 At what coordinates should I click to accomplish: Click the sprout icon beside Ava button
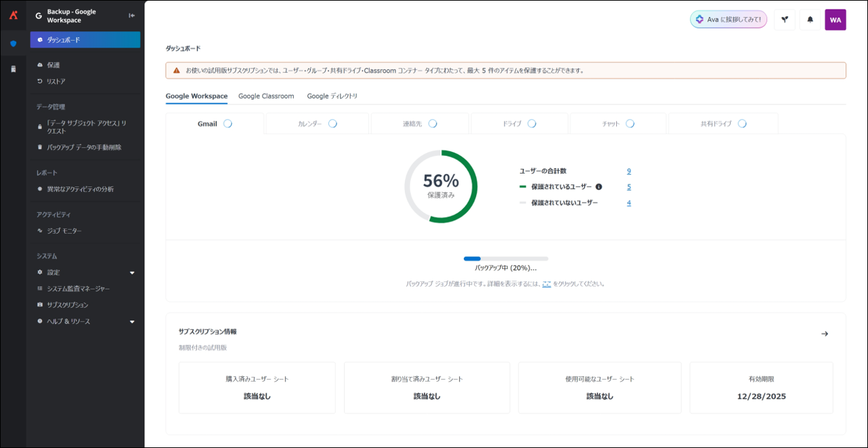pos(784,20)
